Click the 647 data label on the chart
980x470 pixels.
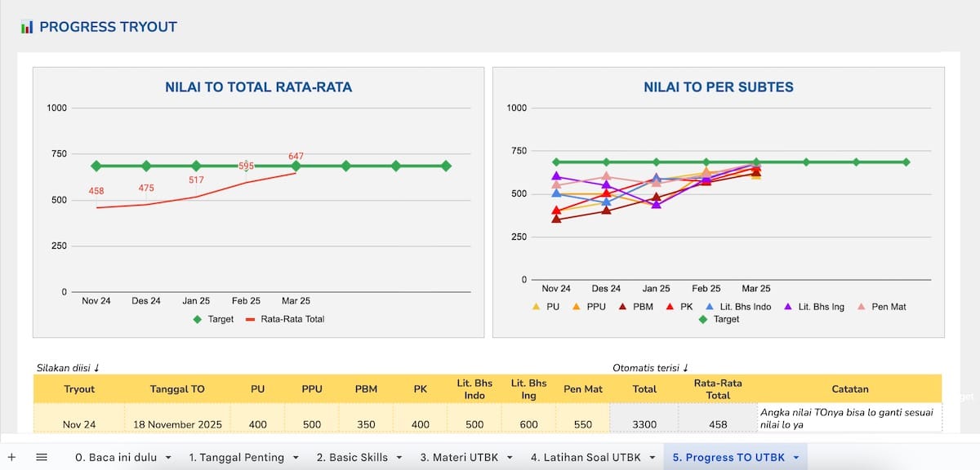click(296, 156)
